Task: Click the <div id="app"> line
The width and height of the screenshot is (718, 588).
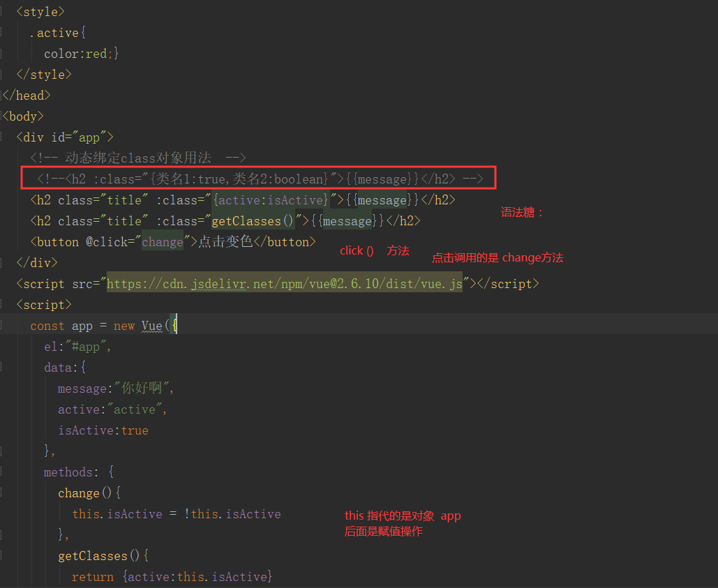Action: click(x=65, y=137)
